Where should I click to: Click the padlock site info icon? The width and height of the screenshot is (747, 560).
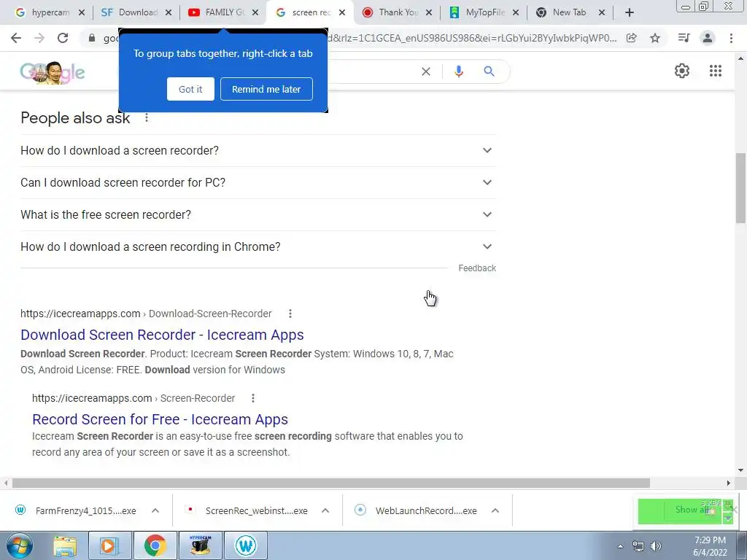click(92, 38)
